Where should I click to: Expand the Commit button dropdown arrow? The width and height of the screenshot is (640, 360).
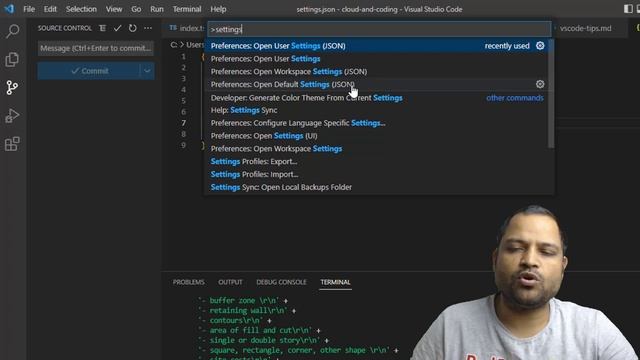147,71
